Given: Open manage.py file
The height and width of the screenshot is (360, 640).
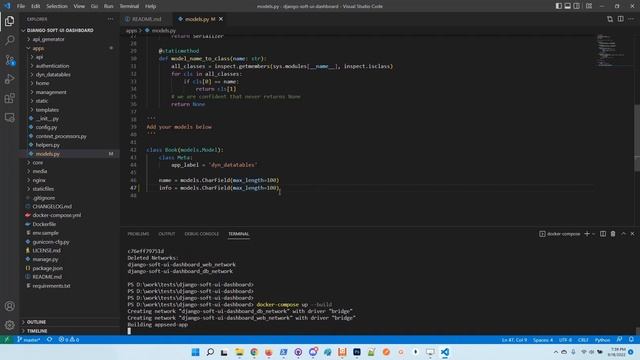Looking at the screenshot, I should [45, 259].
